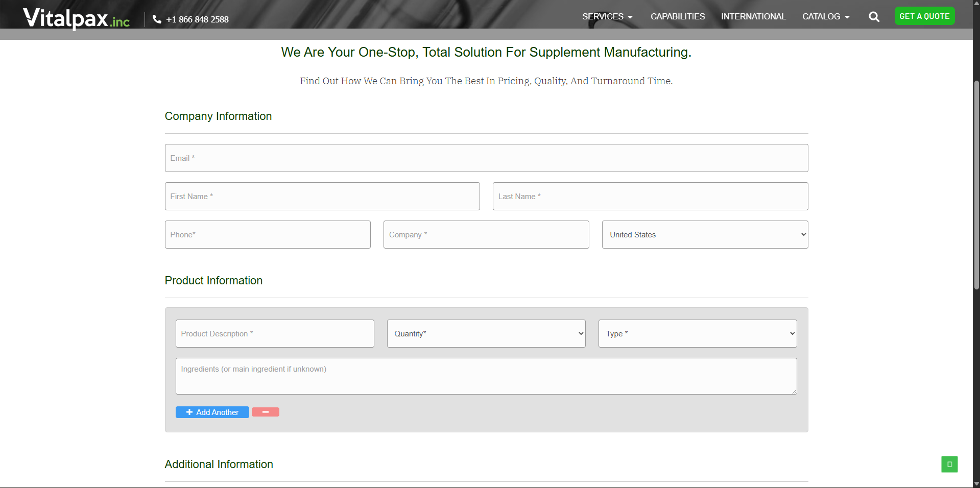The image size is (980, 488).
Task: Remove product row with red minus button
Action: (x=266, y=412)
